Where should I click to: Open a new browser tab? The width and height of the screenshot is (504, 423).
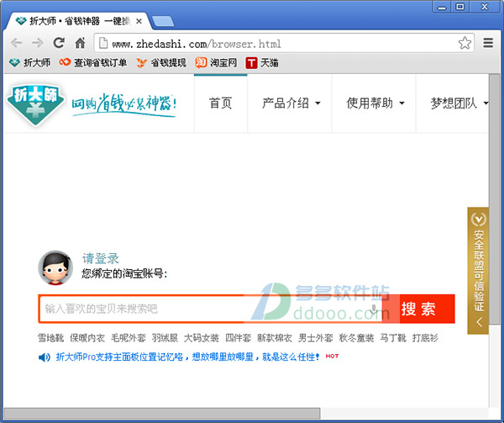(163, 21)
